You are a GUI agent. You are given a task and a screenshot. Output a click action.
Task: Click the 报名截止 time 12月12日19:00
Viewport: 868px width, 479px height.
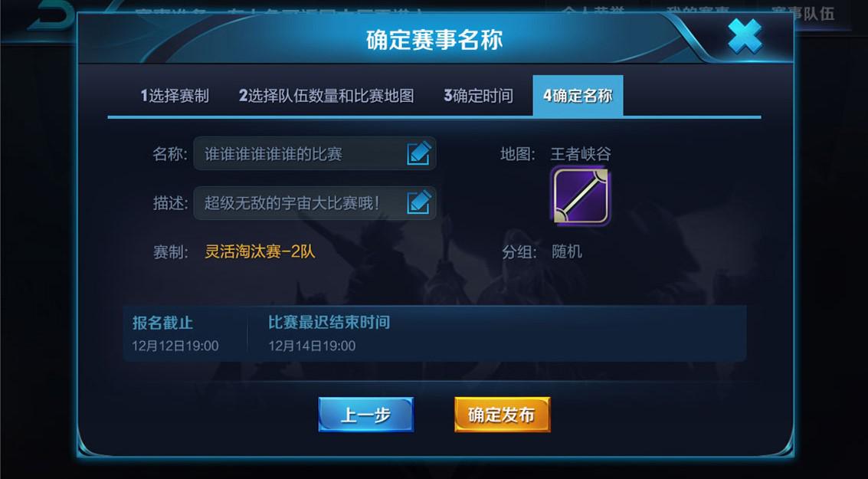pyautogui.click(x=175, y=346)
